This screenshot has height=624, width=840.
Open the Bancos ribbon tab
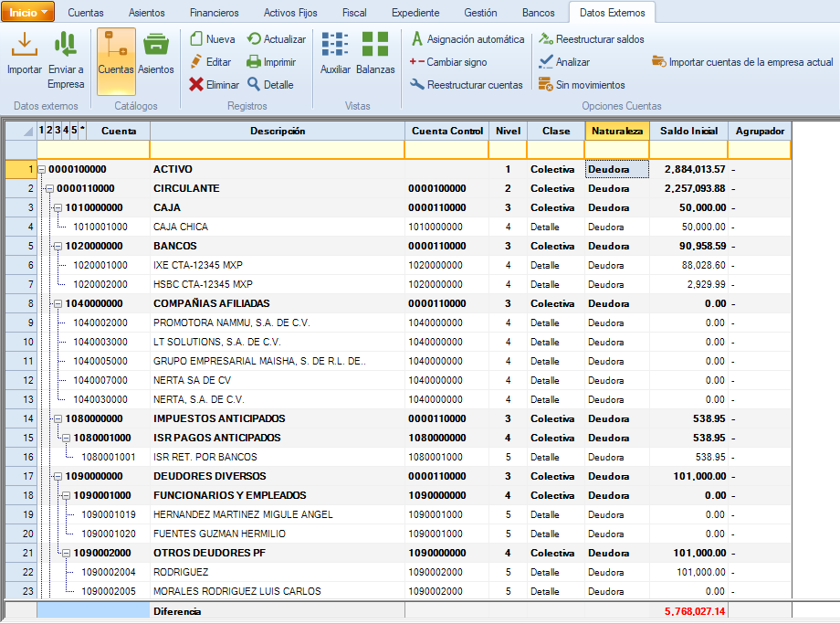click(539, 12)
